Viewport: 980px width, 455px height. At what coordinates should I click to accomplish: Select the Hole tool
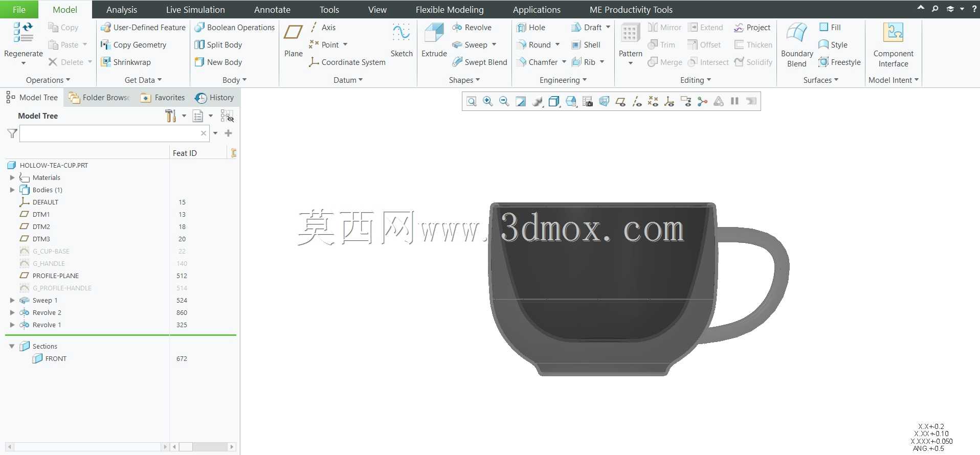(530, 28)
